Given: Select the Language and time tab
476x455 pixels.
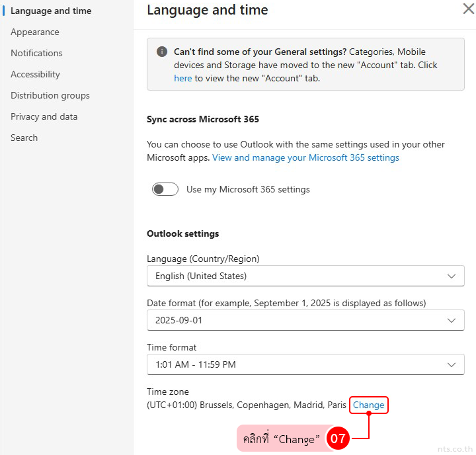Looking at the screenshot, I should click(x=51, y=11).
